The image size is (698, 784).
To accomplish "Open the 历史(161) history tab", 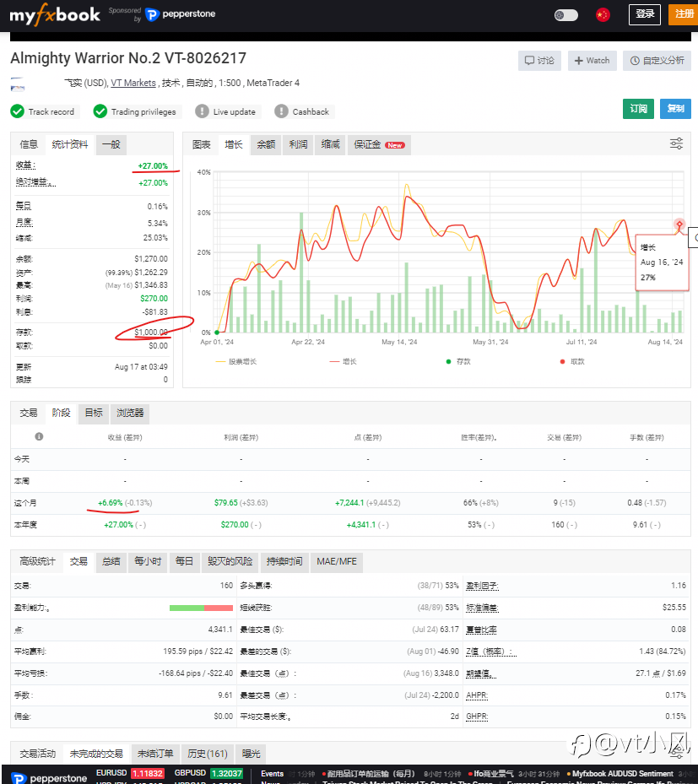I will click(208, 754).
